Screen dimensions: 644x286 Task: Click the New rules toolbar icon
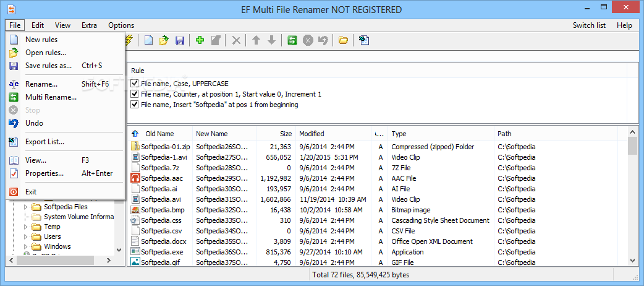click(148, 40)
